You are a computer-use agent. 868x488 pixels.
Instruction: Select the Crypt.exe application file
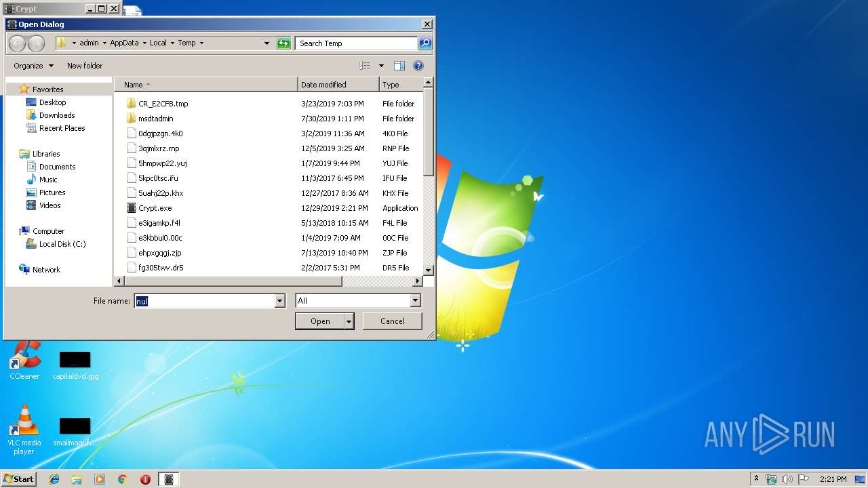point(155,208)
